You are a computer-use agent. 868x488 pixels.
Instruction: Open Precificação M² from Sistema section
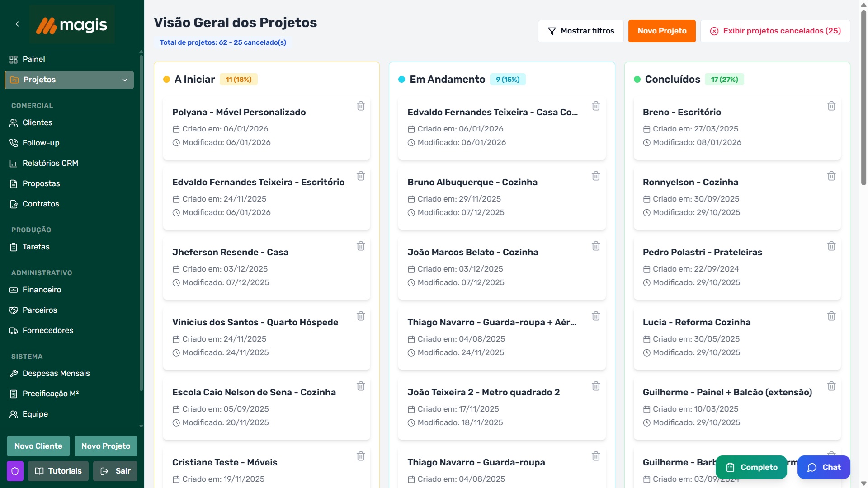pos(52,394)
